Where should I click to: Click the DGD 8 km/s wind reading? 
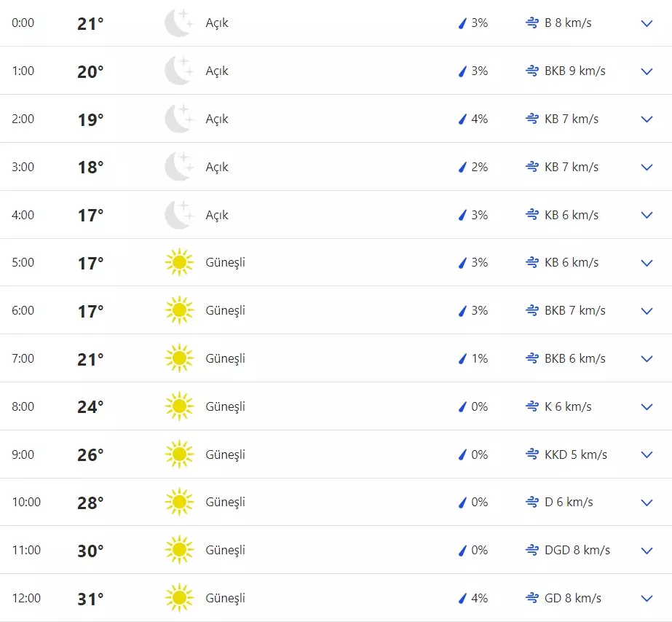tap(577, 550)
